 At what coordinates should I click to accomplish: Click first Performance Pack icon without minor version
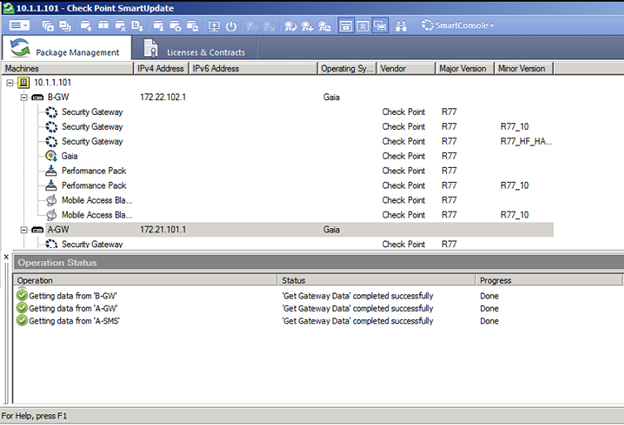[x=51, y=171]
